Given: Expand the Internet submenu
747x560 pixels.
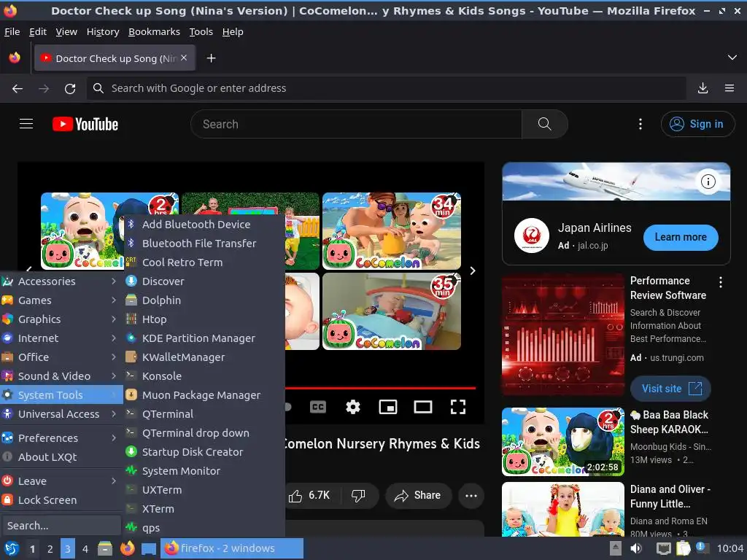Looking at the screenshot, I should 61,338.
